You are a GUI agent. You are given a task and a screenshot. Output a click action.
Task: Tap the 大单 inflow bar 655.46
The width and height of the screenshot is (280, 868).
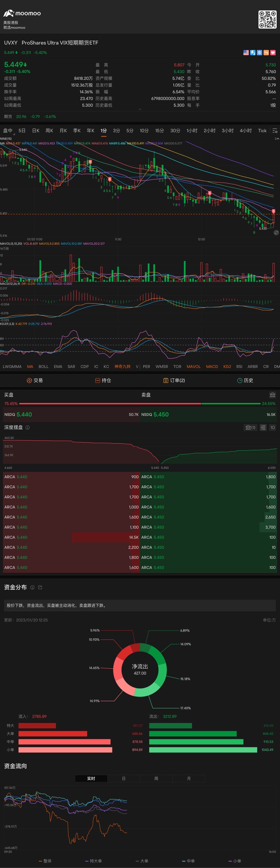(x=53, y=734)
